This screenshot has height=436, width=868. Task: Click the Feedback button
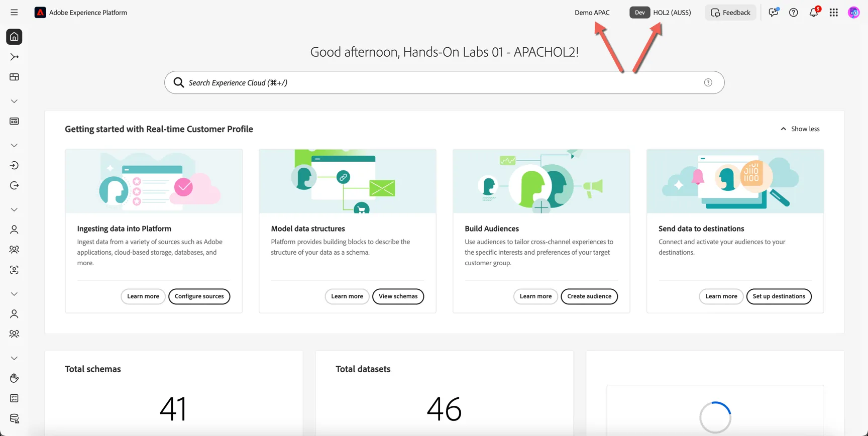731,13
